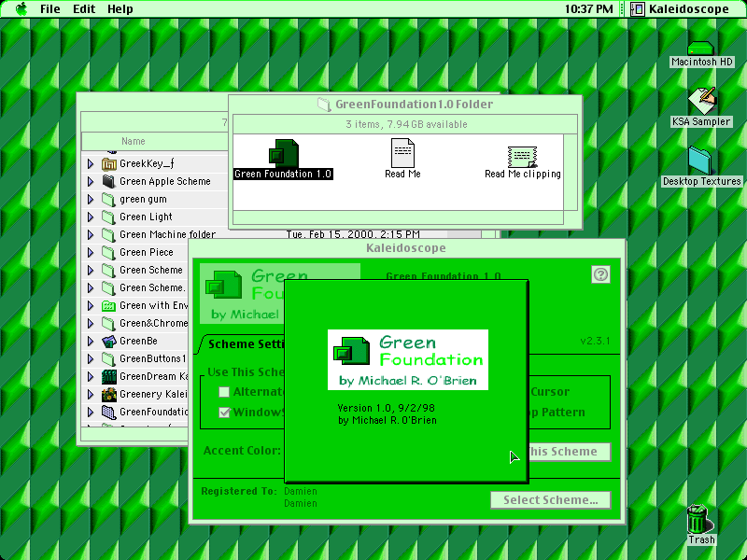Click the Green Apple Scheme file icon
Image resolution: width=747 pixels, height=560 pixels.
109,181
